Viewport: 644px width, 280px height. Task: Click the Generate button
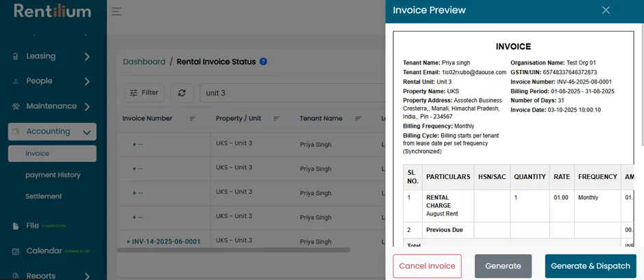(503, 266)
